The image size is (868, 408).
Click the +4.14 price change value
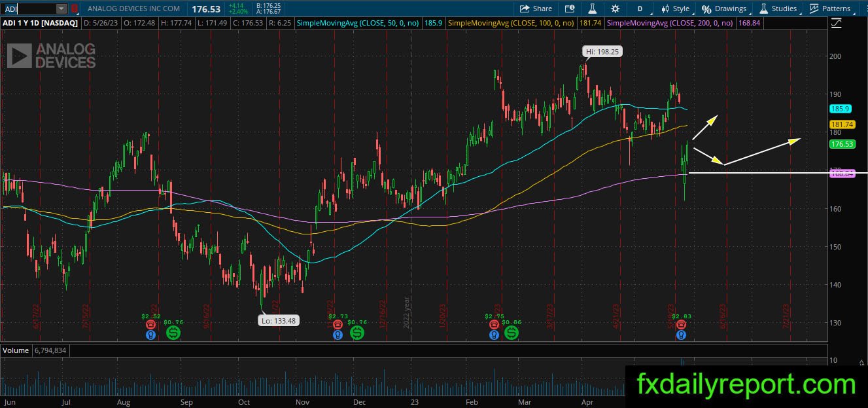pyautogui.click(x=235, y=5)
